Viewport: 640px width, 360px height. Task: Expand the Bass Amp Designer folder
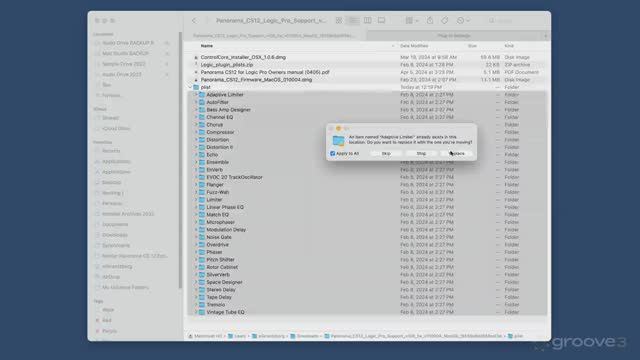pyautogui.click(x=196, y=110)
